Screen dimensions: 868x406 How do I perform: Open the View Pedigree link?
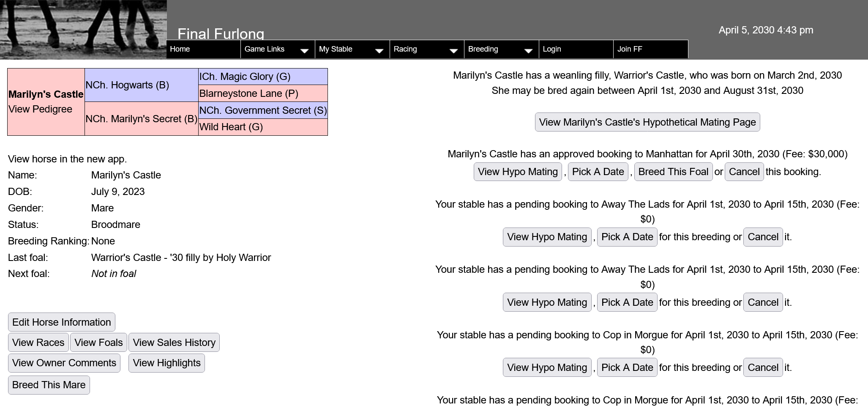pyautogui.click(x=40, y=109)
